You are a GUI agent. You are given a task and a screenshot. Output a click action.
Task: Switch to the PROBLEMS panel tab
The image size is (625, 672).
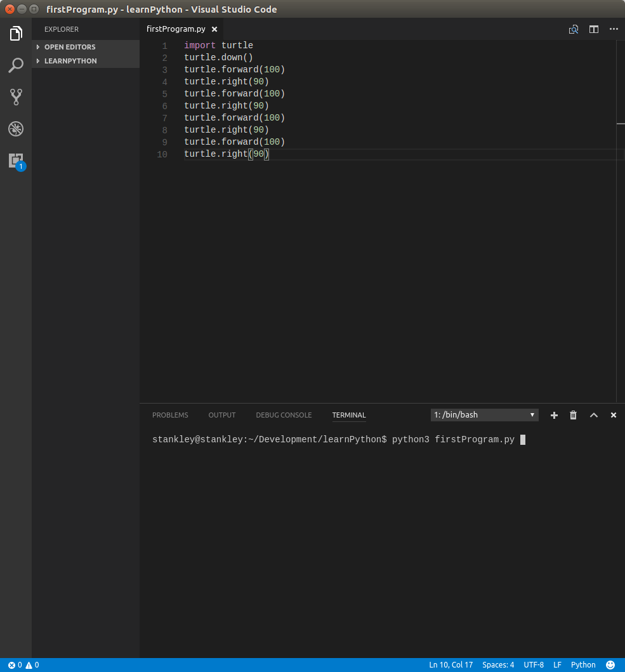170,415
